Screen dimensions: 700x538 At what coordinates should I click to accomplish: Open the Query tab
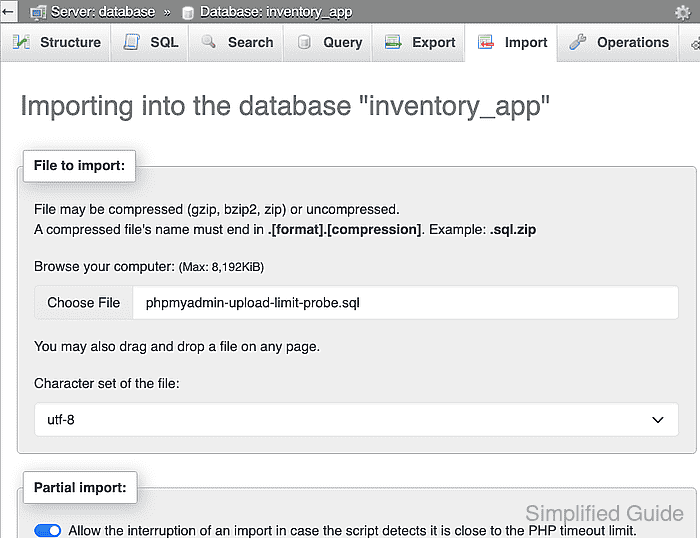click(x=328, y=42)
